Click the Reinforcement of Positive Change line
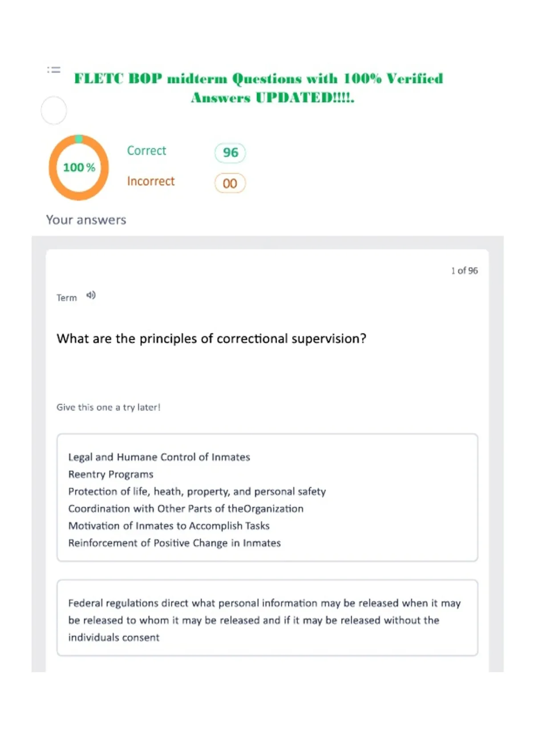The image size is (534, 756). click(x=174, y=543)
